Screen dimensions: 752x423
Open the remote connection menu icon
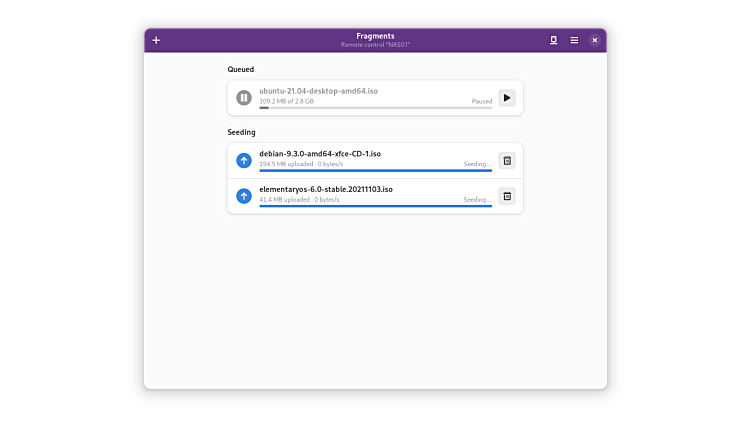[x=553, y=40]
